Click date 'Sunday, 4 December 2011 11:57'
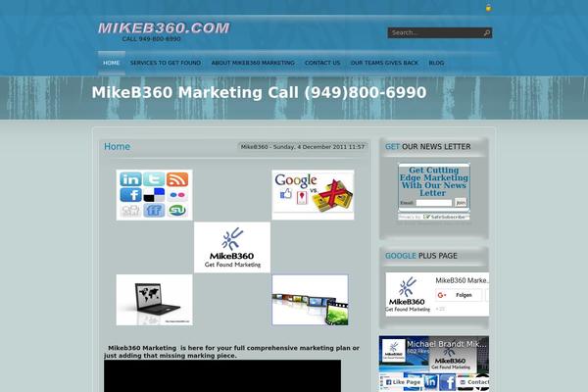588x392 pixels. pyautogui.click(x=318, y=147)
